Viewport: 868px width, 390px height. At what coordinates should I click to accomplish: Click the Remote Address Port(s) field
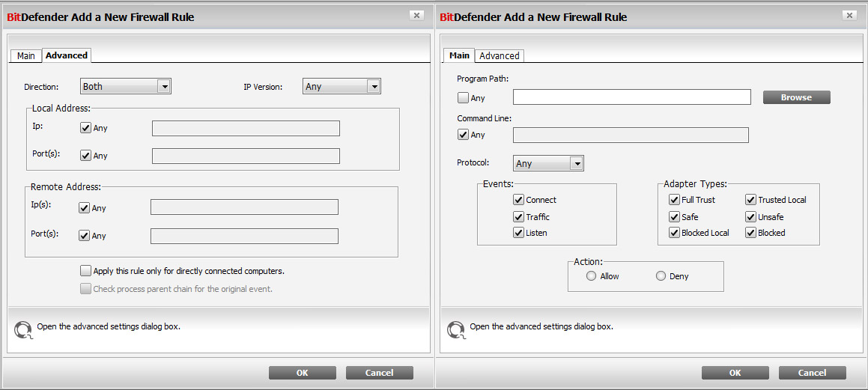pos(244,237)
